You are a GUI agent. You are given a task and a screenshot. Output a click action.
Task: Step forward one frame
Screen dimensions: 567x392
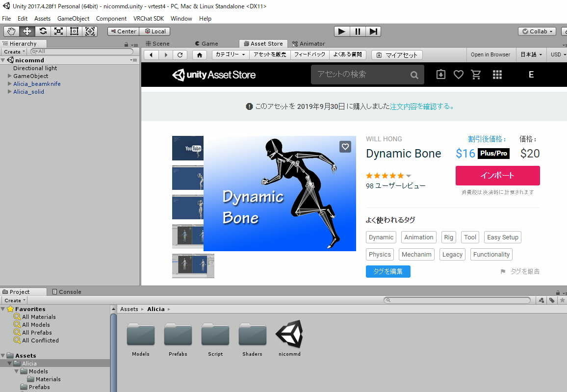373,31
